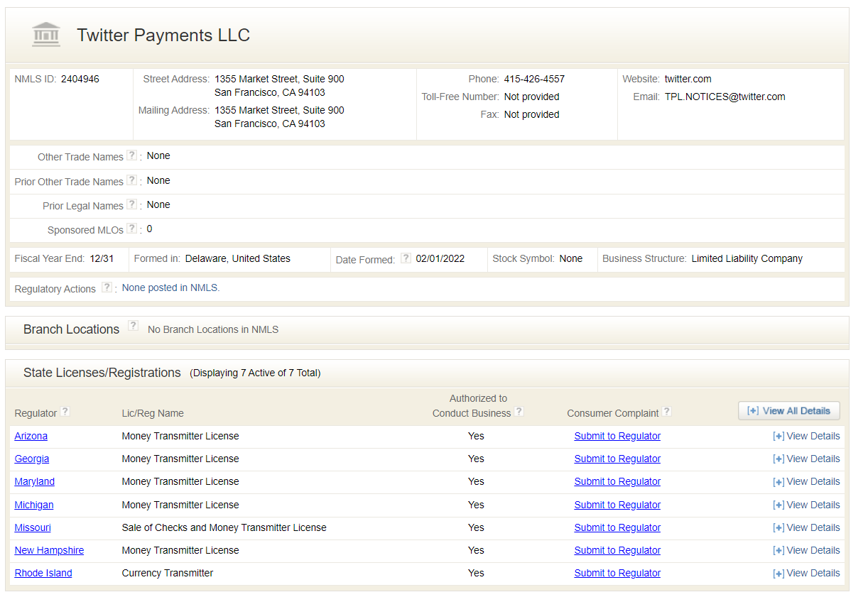
Task: Open help icon next to Prior Legal Names
Action: (x=131, y=204)
